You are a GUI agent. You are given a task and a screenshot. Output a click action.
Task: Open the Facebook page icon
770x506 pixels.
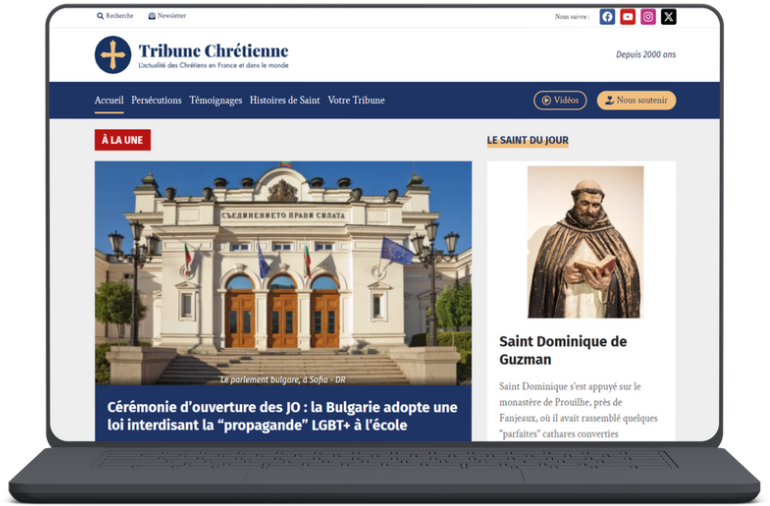(x=607, y=17)
